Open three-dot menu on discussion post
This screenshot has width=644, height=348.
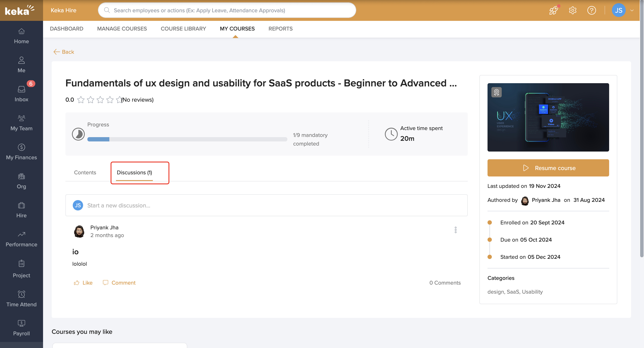coord(455,230)
